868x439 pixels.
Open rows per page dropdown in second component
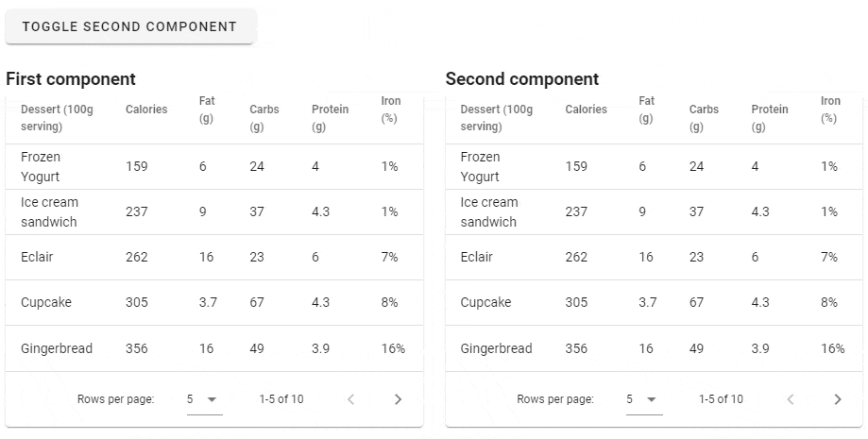click(x=643, y=399)
